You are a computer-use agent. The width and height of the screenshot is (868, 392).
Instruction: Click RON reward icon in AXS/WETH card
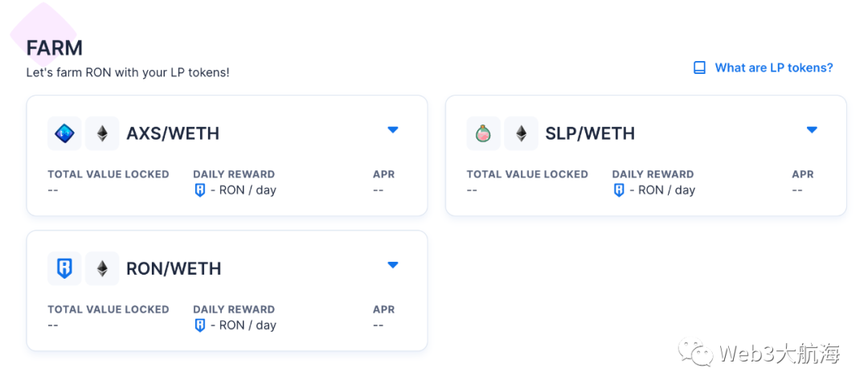tap(200, 190)
